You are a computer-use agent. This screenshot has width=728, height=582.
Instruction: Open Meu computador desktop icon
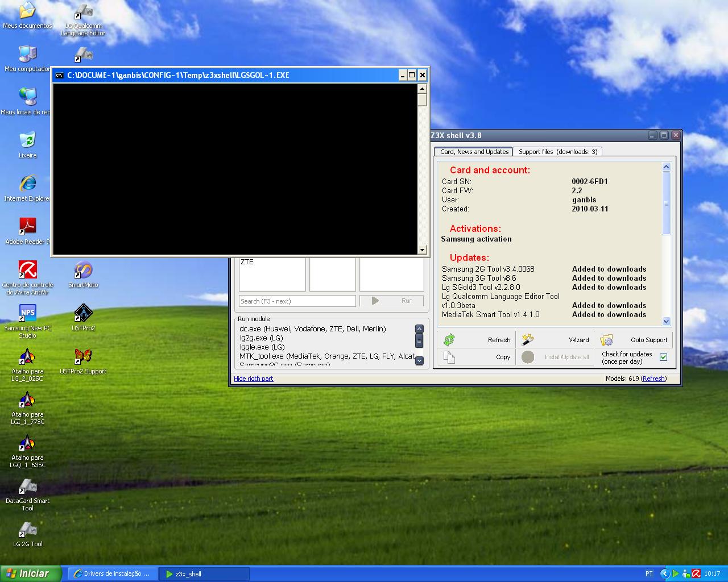click(27, 59)
